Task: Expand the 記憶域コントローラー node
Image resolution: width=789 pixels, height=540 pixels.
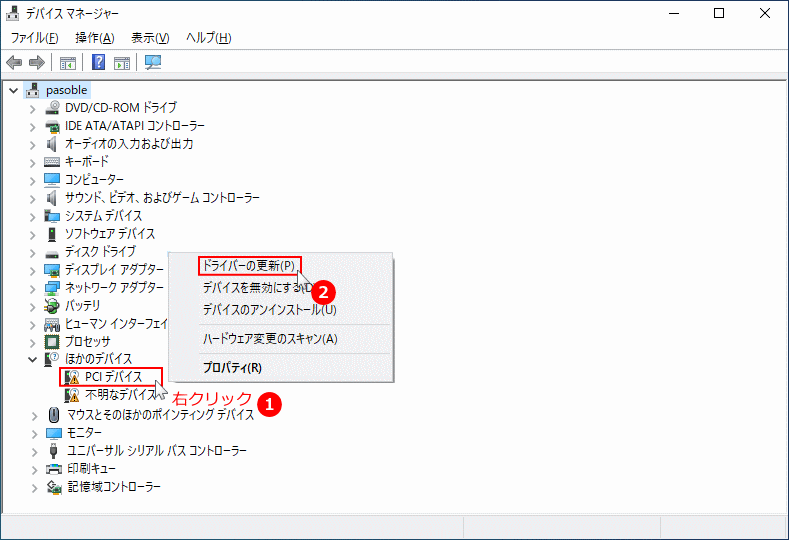Action: (x=34, y=488)
